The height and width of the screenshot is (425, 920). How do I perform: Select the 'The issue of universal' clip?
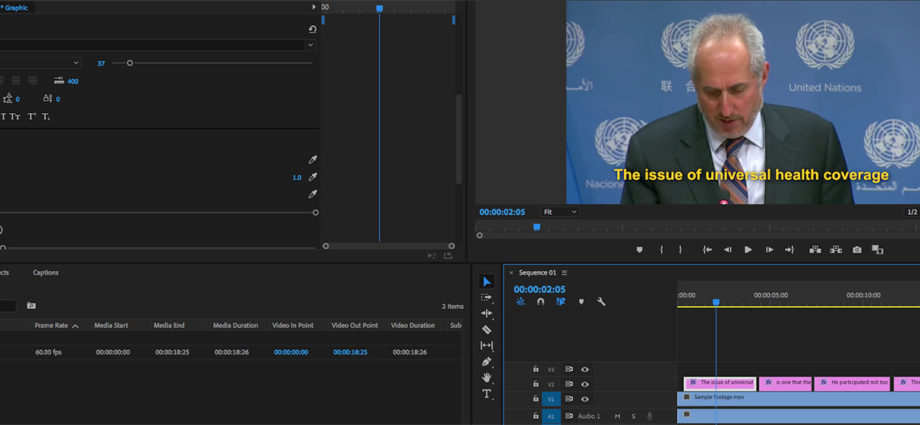720,384
